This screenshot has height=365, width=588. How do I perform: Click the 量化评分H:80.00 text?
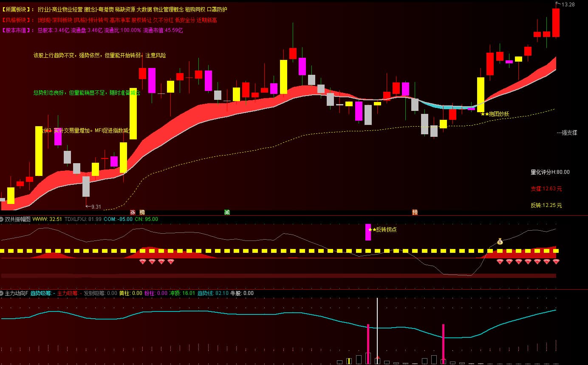[x=550, y=172]
